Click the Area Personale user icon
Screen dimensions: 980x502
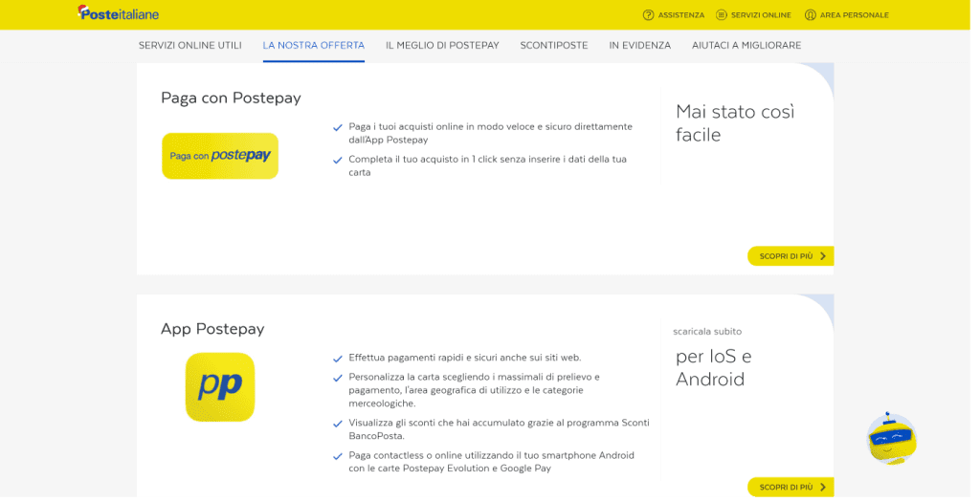(810, 15)
